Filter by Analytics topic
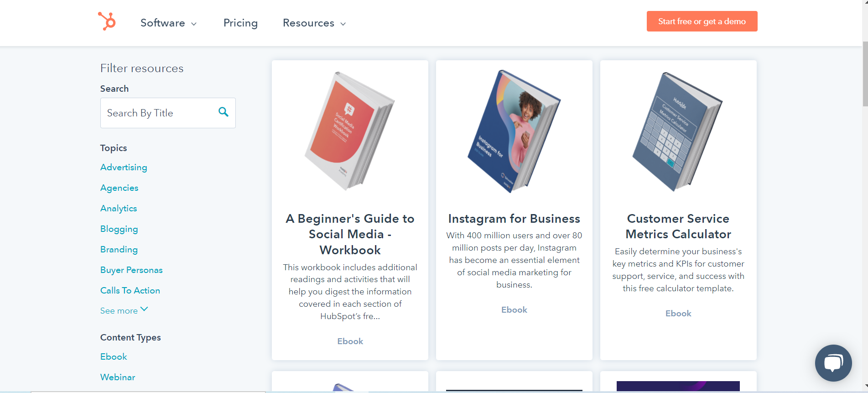This screenshot has width=868, height=393. (x=119, y=209)
